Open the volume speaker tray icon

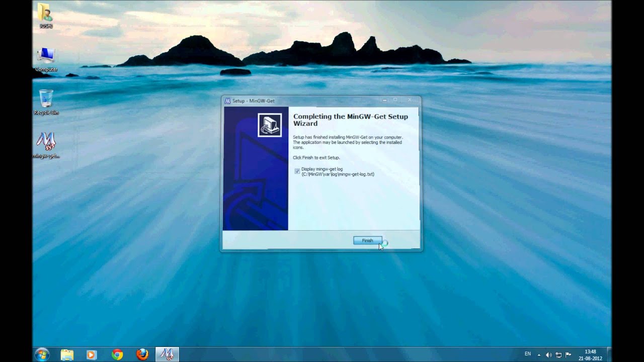(548, 354)
